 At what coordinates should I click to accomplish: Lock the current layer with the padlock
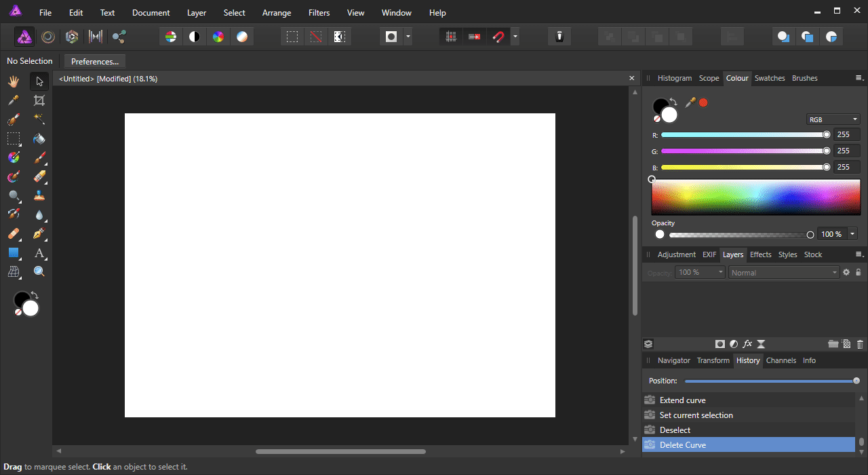(x=859, y=272)
